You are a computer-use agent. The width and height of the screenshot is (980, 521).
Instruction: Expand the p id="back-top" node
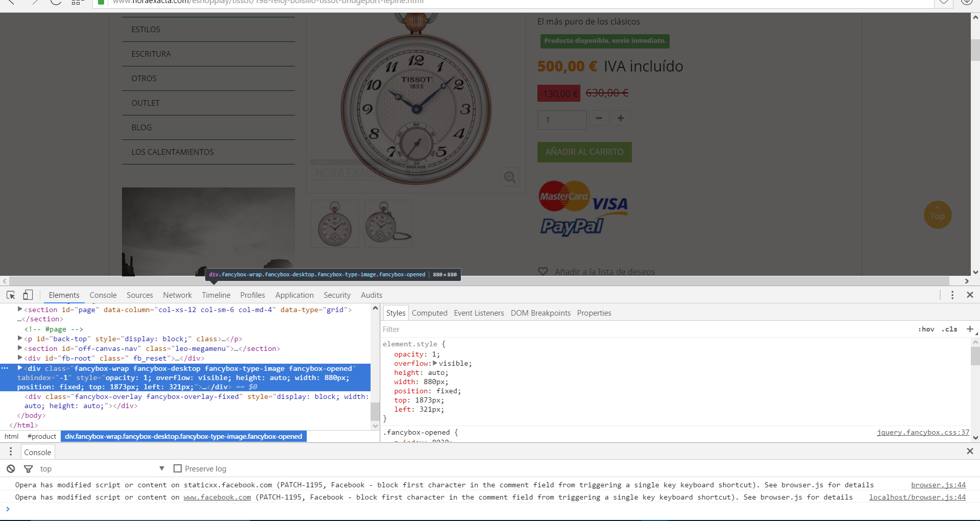pos(20,338)
